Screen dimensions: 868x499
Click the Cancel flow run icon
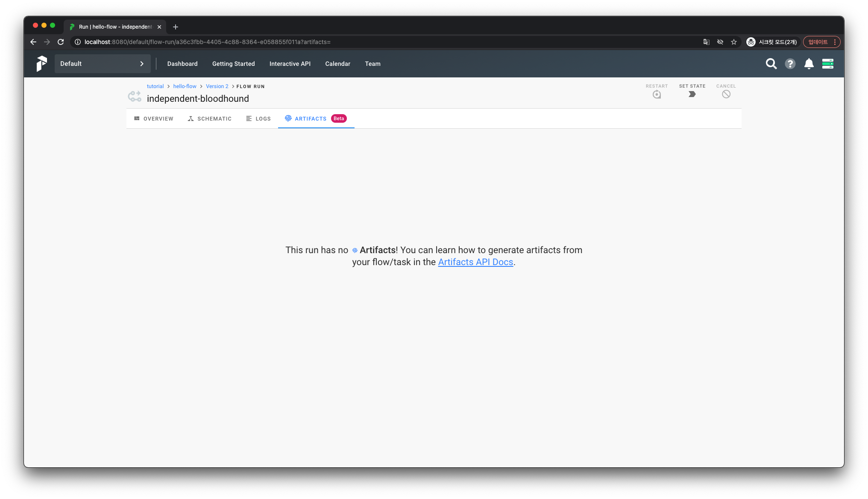tap(726, 94)
